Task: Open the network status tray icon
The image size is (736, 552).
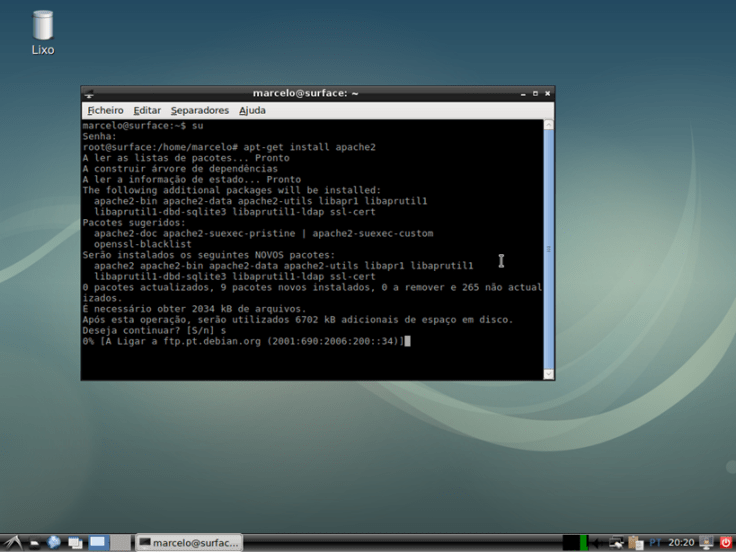Action: click(617, 542)
